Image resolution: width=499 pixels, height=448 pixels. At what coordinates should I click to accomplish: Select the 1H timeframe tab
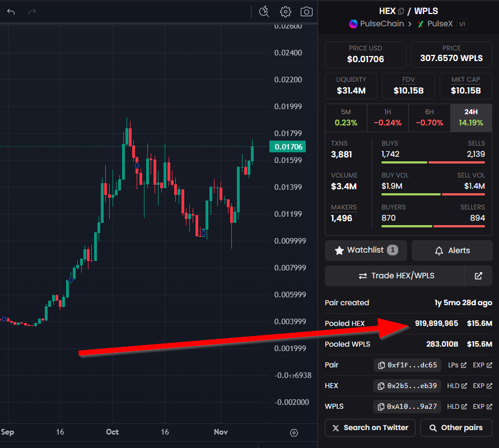point(388,118)
